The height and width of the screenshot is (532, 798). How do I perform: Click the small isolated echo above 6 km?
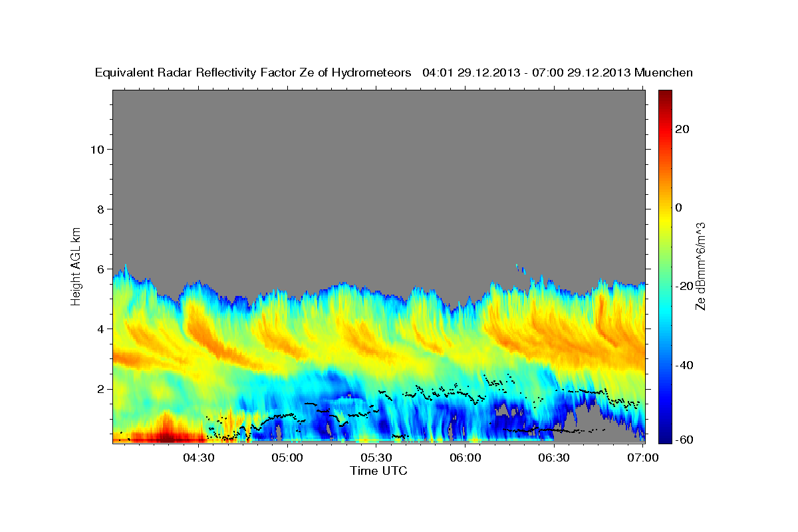coord(520,268)
